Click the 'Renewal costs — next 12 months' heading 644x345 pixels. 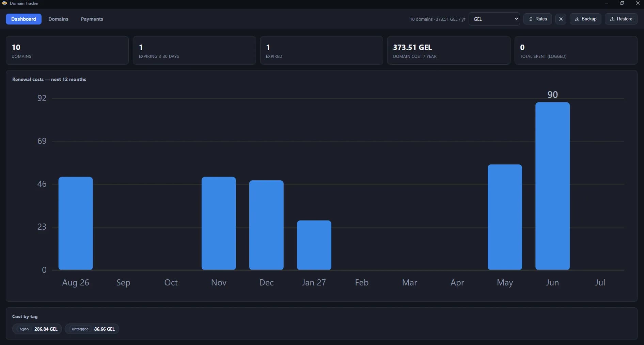coord(49,79)
